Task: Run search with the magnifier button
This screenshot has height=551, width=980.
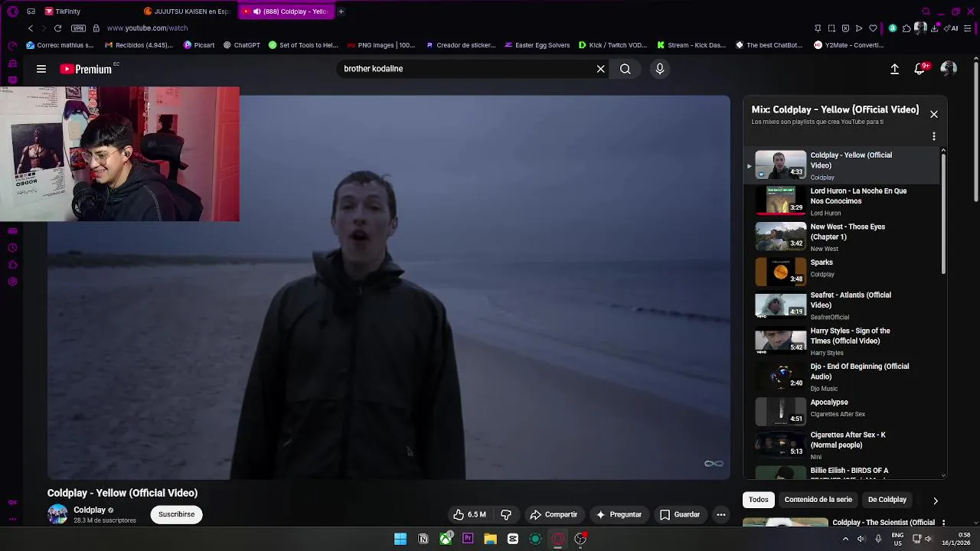Action: coord(626,69)
